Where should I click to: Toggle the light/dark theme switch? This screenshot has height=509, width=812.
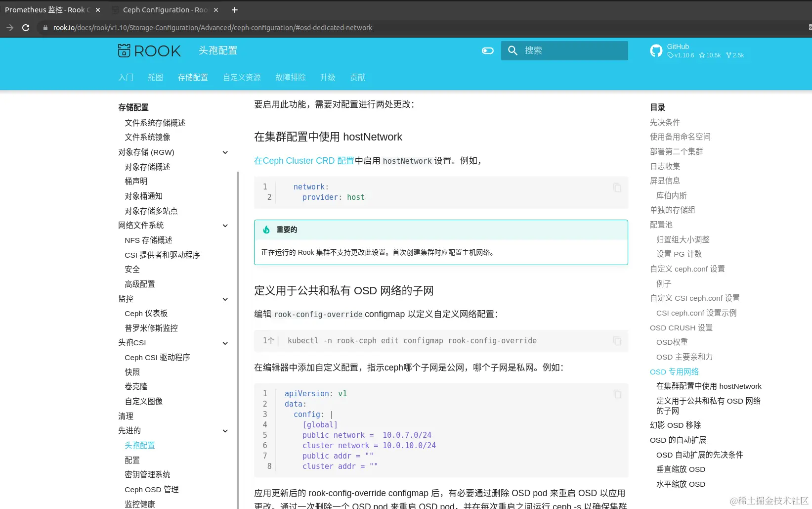(x=487, y=50)
